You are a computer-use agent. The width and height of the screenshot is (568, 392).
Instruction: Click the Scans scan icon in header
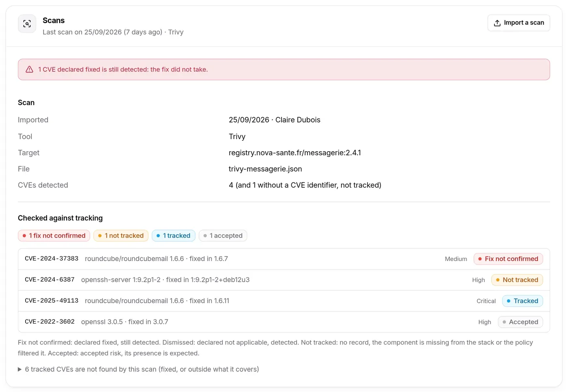(x=27, y=24)
